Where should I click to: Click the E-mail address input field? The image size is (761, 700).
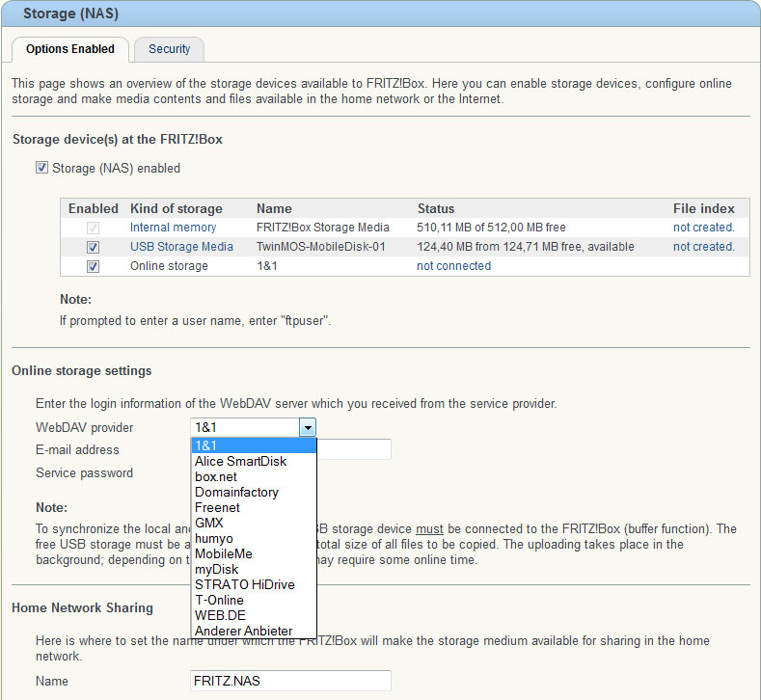click(354, 449)
